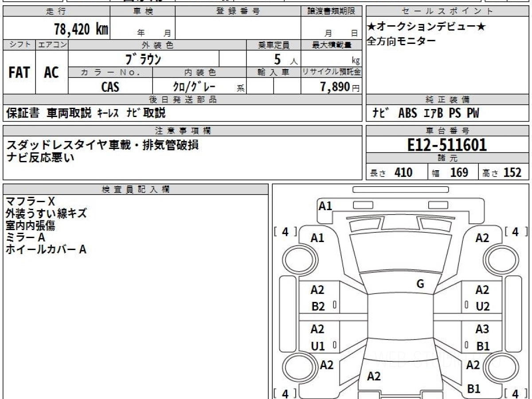Click the 後日発送部品 header

click(182, 100)
